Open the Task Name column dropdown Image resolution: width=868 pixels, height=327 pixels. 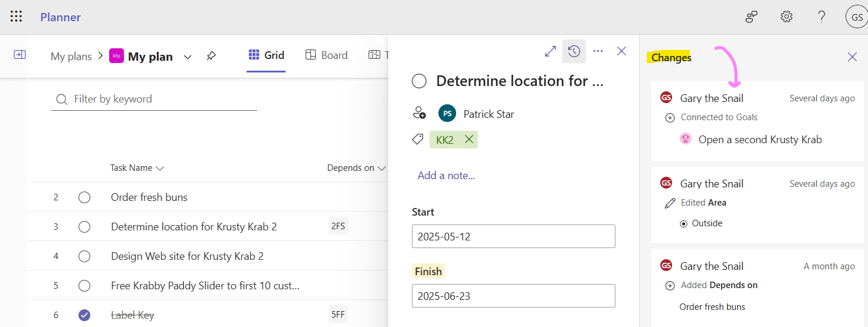click(x=160, y=169)
